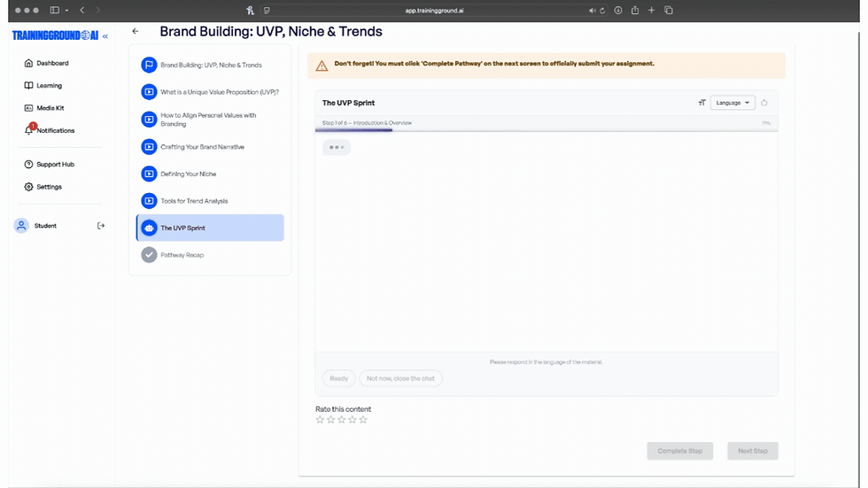Click video icon for Align Personal Values

pyautogui.click(x=149, y=120)
